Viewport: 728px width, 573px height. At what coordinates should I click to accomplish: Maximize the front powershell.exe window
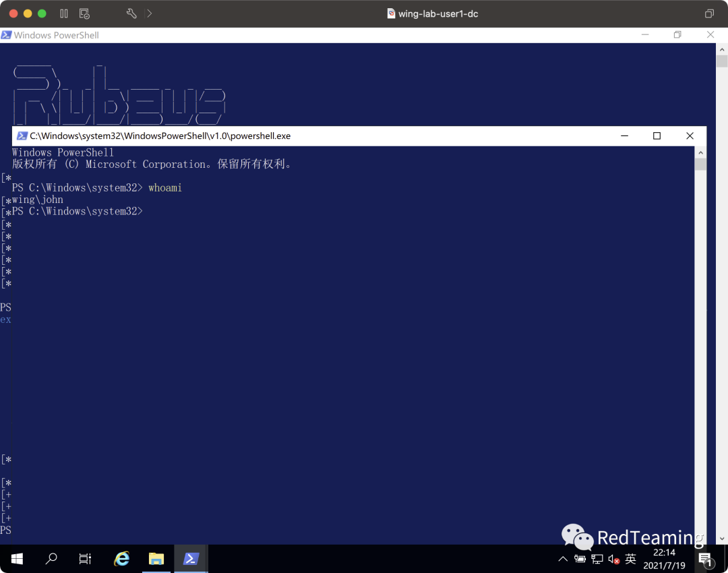point(657,135)
